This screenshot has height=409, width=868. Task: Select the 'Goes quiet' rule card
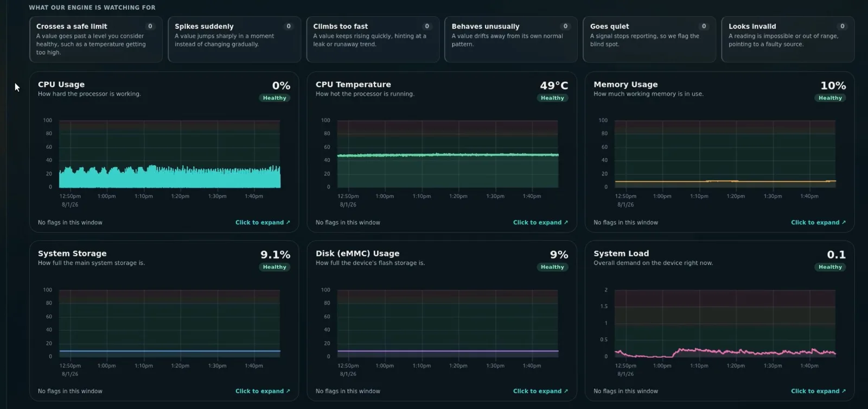(x=649, y=40)
